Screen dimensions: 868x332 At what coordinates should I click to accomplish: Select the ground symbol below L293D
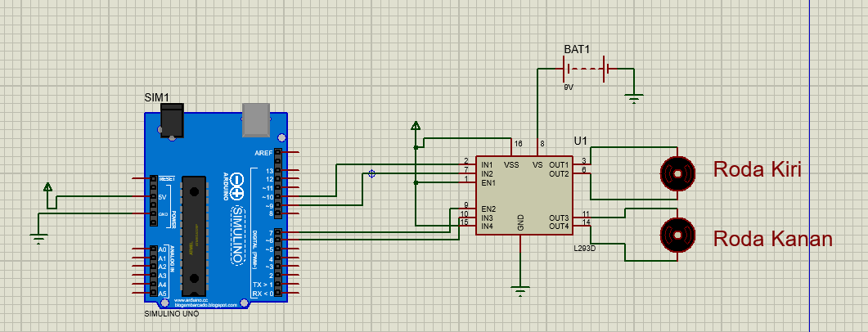pyautogui.click(x=520, y=291)
